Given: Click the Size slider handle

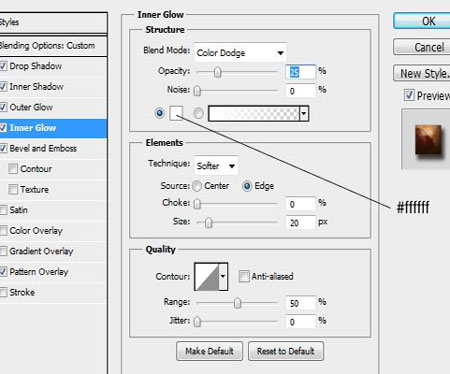Looking at the screenshot, I should pyautogui.click(x=209, y=222).
